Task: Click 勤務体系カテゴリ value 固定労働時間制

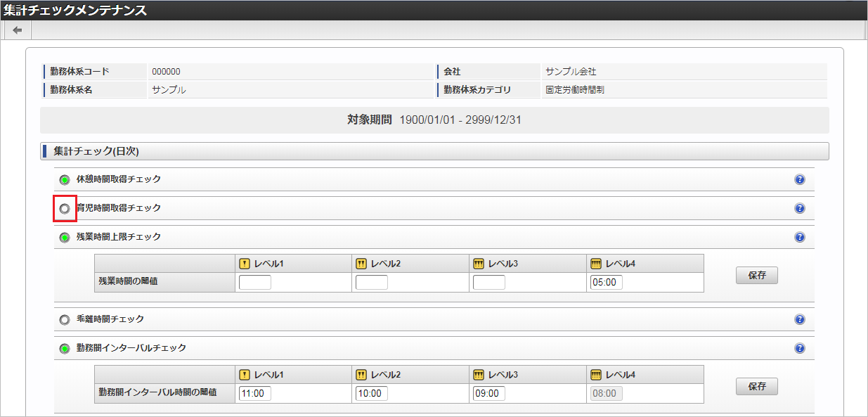Action: pyautogui.click(x=575, y=90)
